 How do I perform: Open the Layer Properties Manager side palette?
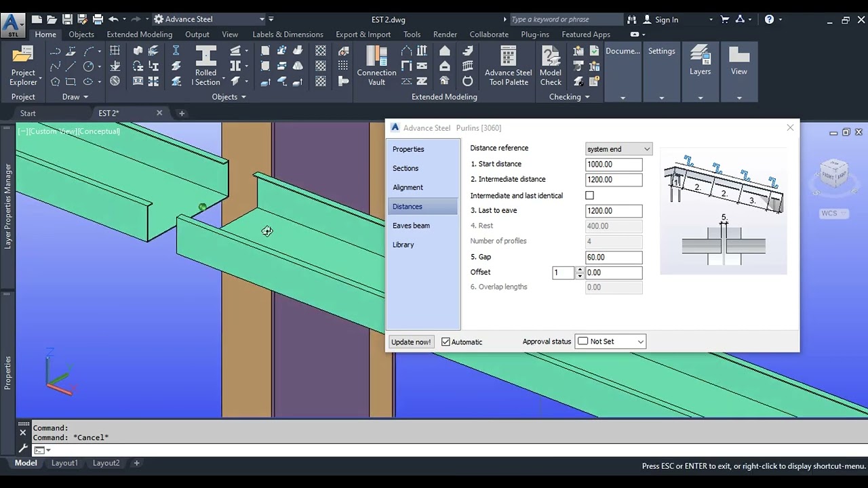tap(8, 206)
